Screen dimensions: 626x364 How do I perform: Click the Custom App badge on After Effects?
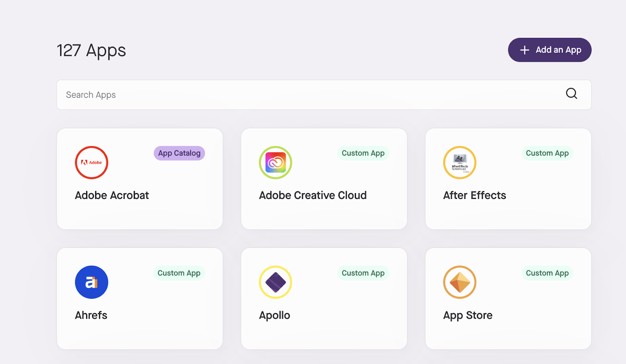(x=547, y=153)
